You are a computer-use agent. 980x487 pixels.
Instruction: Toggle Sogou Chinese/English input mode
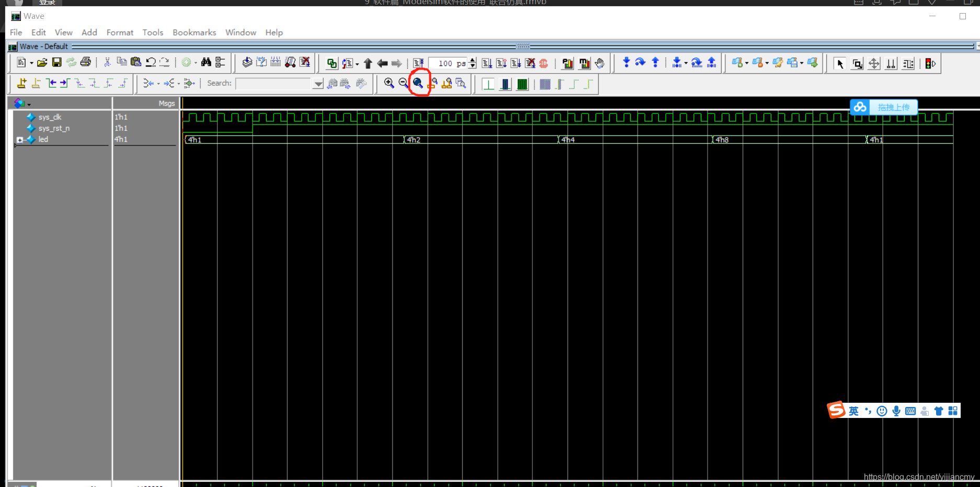[853, 411]
